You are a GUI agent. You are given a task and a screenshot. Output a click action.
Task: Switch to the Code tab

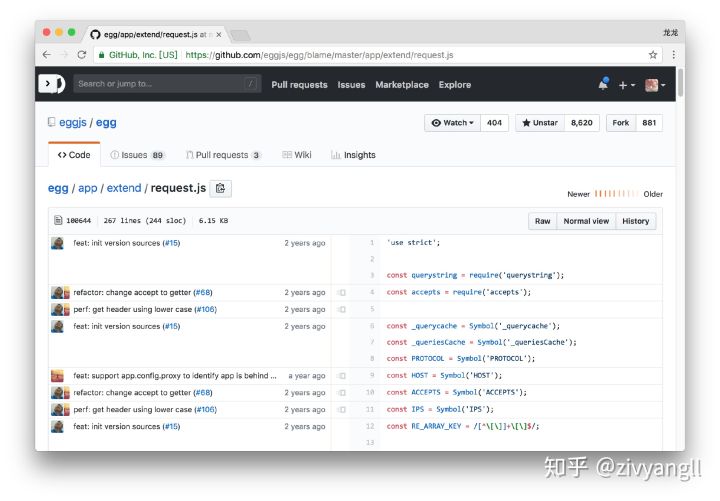coord(74,155)
